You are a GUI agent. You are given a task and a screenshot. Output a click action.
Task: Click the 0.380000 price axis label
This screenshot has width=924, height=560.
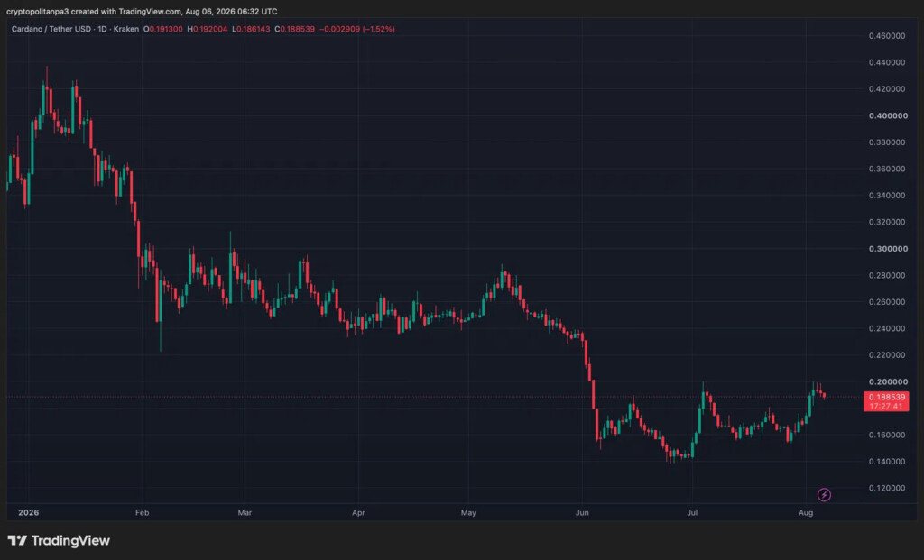[887, 142]
